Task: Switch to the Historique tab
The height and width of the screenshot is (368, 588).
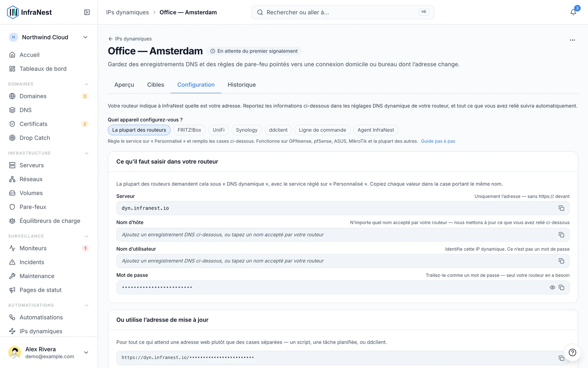Action: [x=242, y=85]
